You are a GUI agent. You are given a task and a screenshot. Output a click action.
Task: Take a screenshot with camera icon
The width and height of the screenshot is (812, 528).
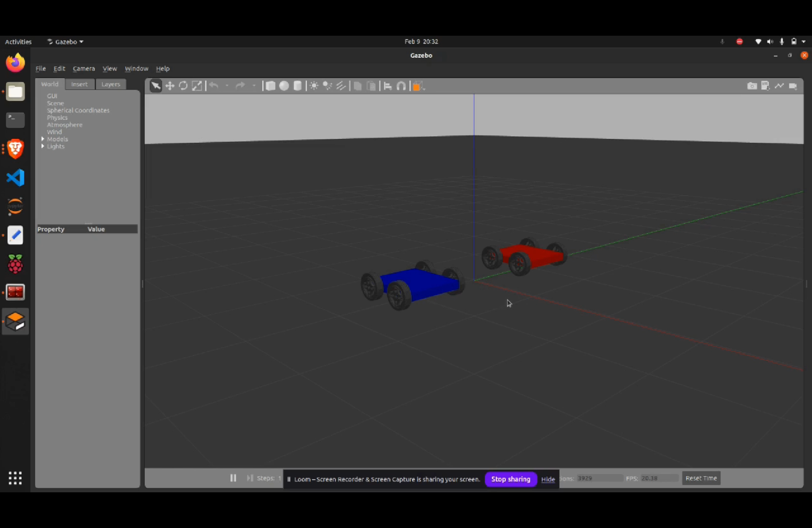(752, 86)
